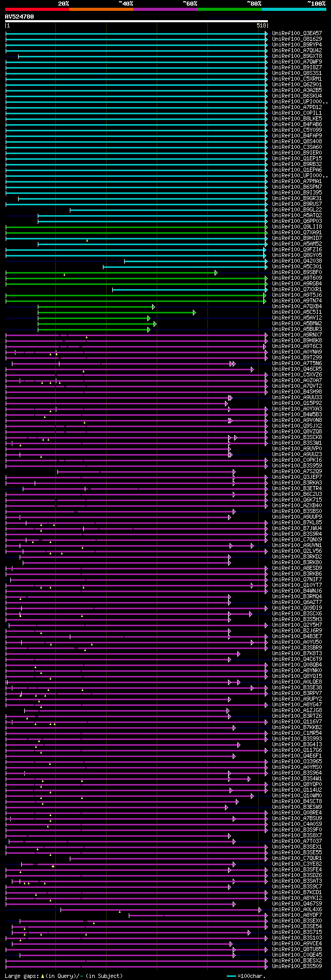Select UniRef100_C7QUR1 entry

tap(297, 858)
